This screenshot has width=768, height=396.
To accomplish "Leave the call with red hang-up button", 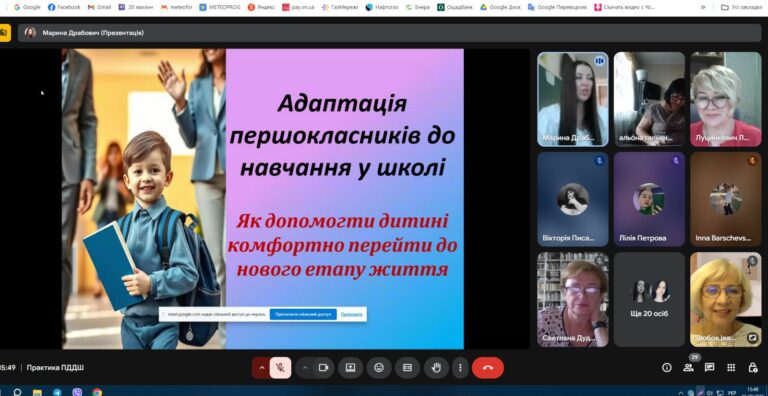I will click(488, 368).
